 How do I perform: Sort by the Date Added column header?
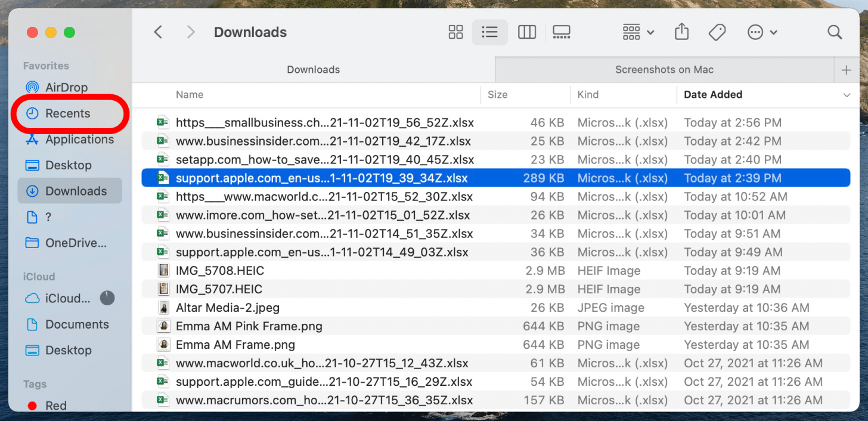point(713,94)
